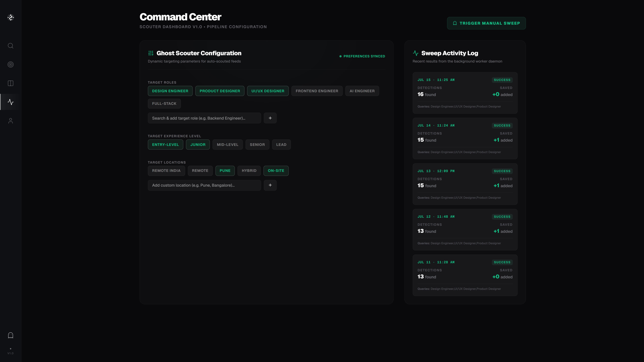Toggle the Product Designer role chip
Screen dimensions: 644x362
point(220,91)
